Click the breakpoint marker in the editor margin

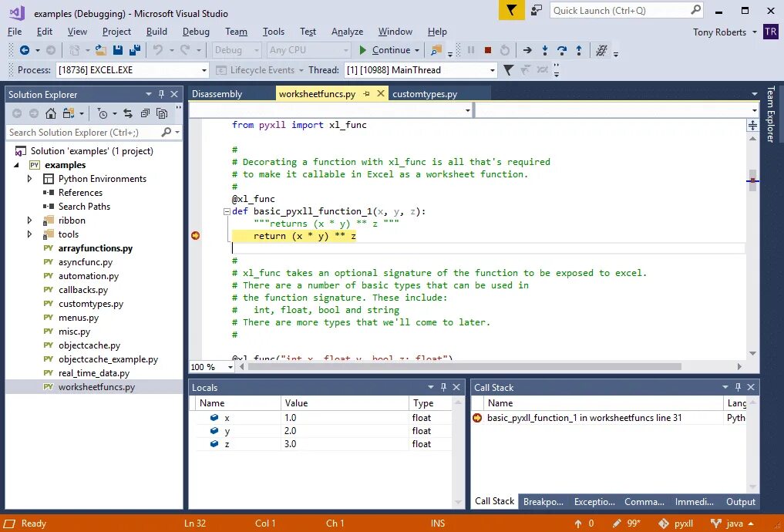click(196, 235)
